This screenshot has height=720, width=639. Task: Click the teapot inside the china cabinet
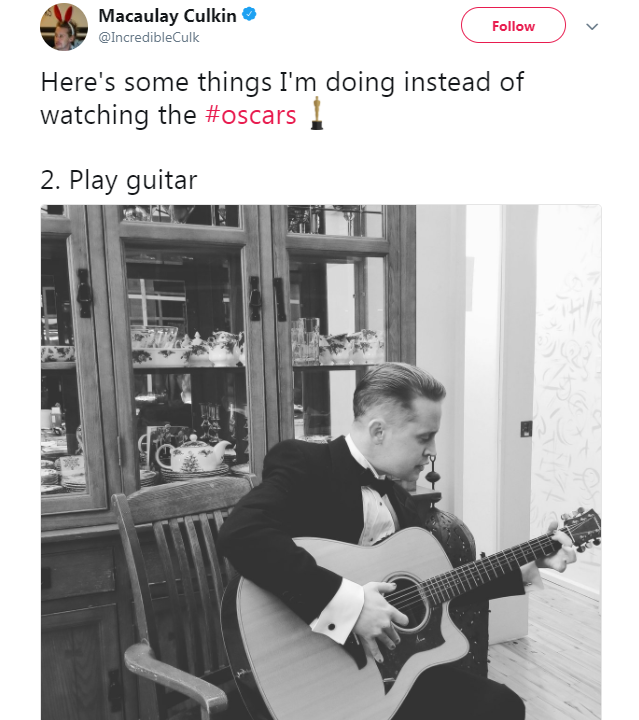click(193, 454)
